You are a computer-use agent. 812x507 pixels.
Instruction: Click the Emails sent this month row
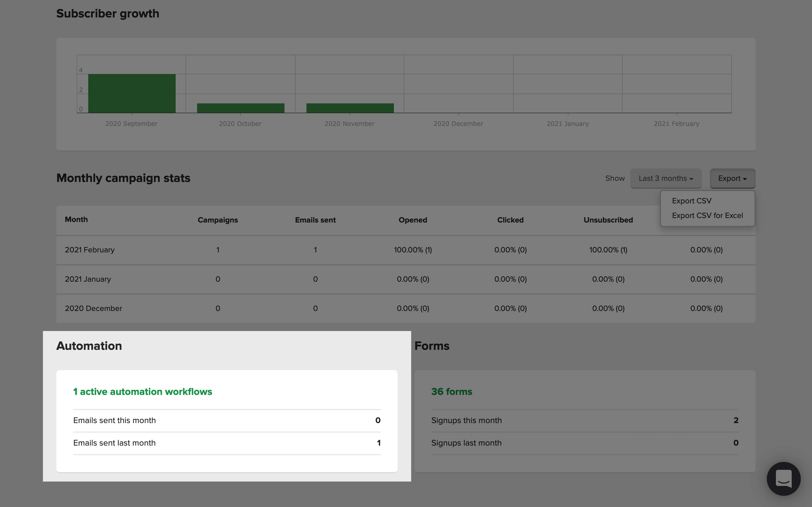pyautogui.click(x=226, y=421)
